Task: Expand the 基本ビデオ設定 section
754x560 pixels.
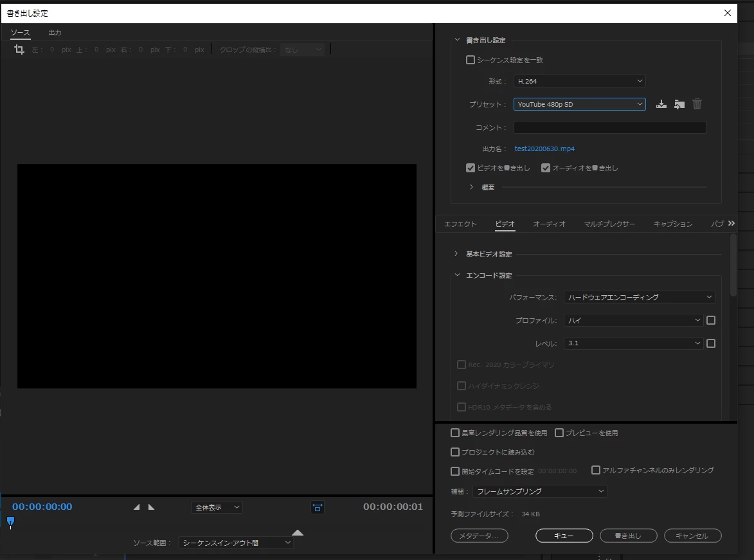Action: pos(456,253)
